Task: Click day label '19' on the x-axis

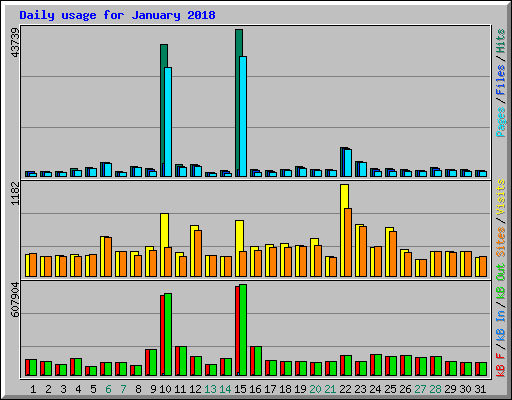Action: tap(300, 389)
